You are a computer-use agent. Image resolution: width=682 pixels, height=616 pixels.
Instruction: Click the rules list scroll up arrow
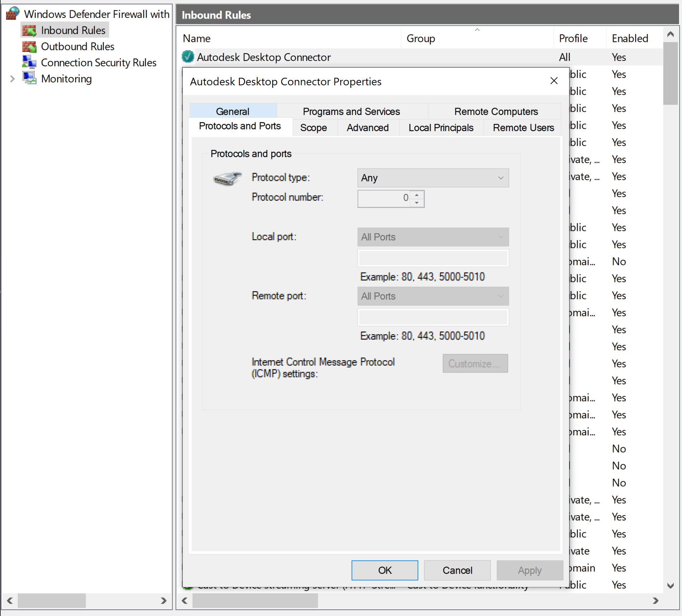(x=670, y=34)
